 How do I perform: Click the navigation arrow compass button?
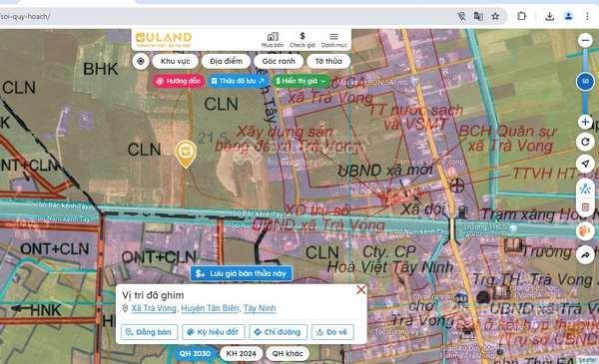click(585, 164)
